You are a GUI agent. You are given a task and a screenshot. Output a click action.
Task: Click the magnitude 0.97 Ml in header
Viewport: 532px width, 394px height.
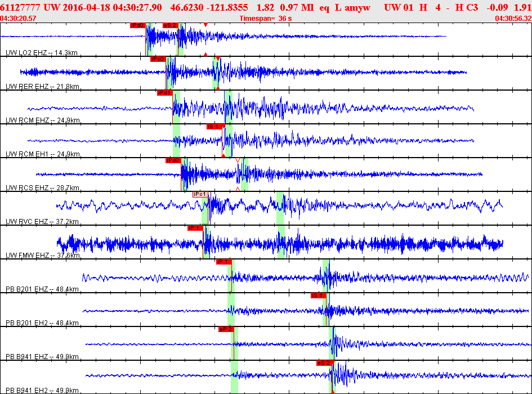tap(297, 7)
